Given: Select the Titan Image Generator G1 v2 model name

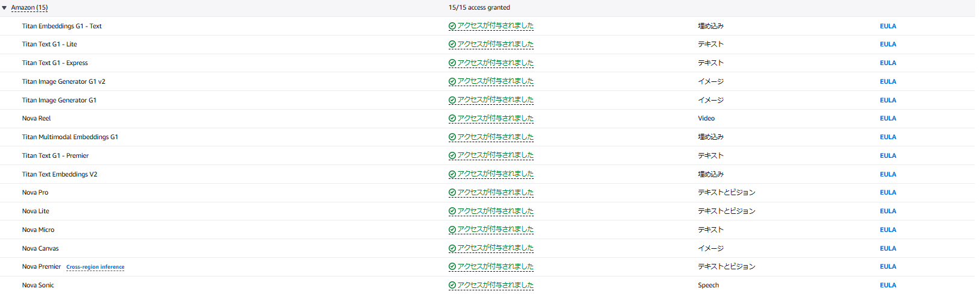Looking at the screenshot, I should coord(64,82).
